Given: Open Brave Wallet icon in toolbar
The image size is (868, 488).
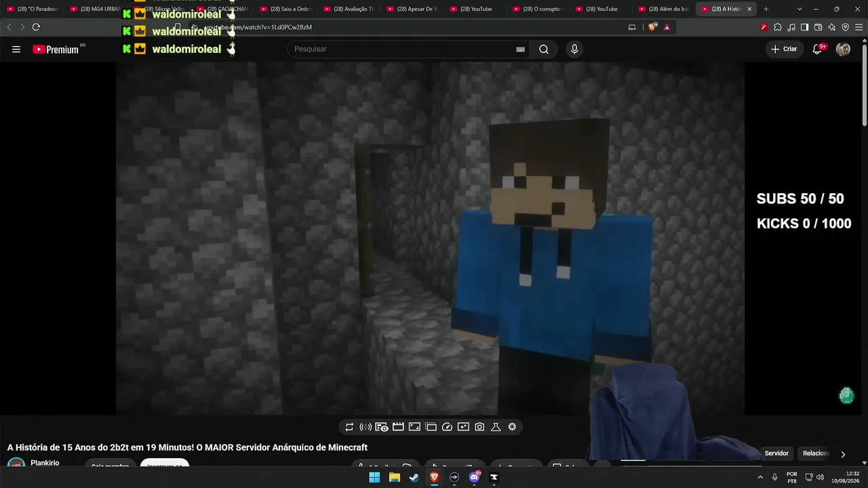Looking at the screenshot, I should click(x=818, y=27).
